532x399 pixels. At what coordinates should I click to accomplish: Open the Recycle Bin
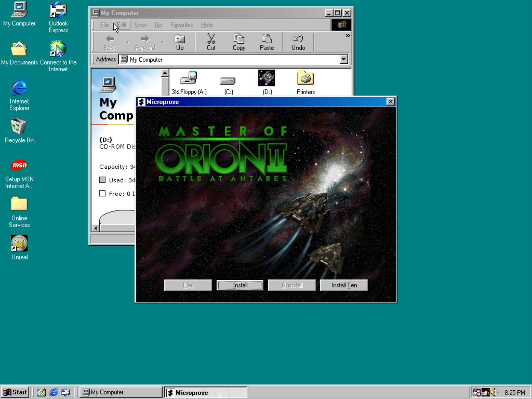pyautogui.click(x=19, y=131)
